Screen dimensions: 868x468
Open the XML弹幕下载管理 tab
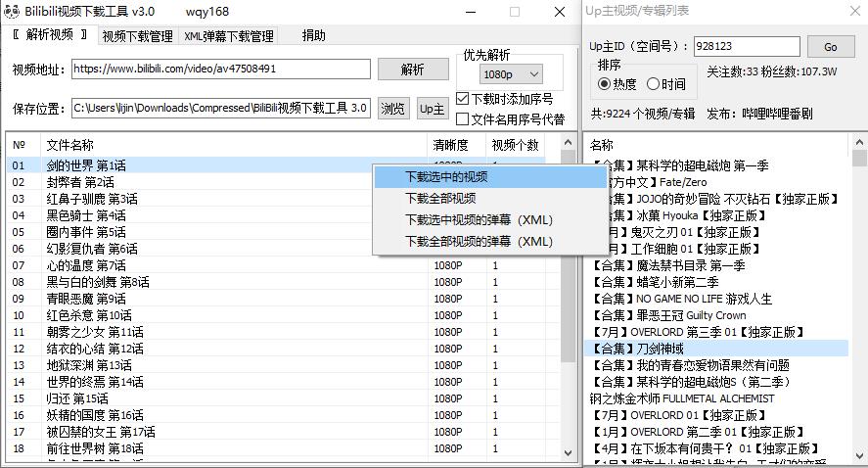click(229, 36)
